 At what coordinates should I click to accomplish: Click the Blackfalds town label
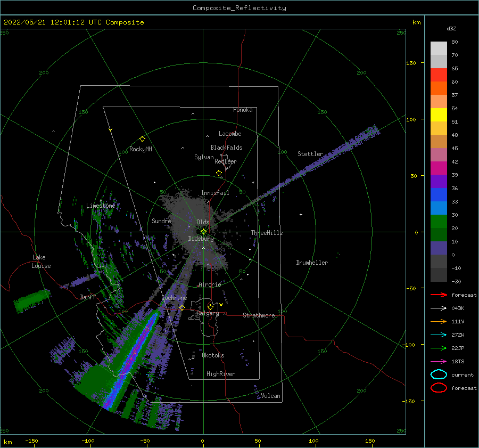pos(226,148)
